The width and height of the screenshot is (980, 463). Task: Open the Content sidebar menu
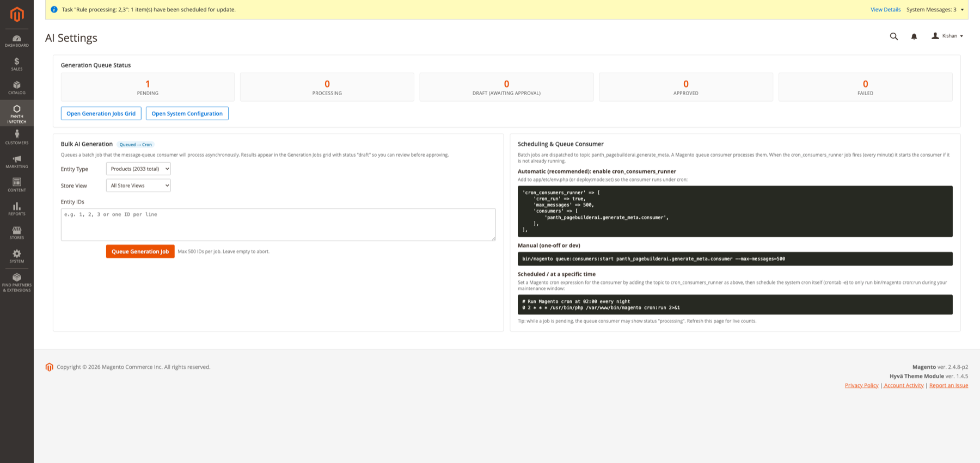[x=17, y=185]
